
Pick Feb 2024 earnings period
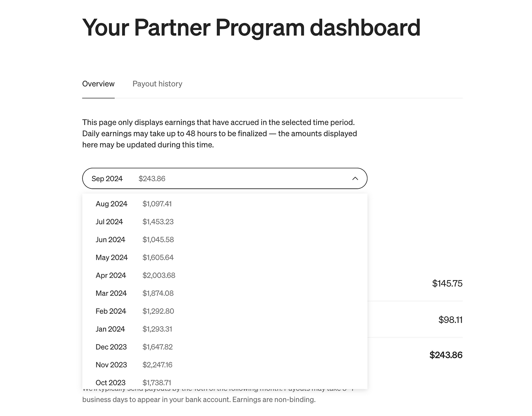[133, 311]
